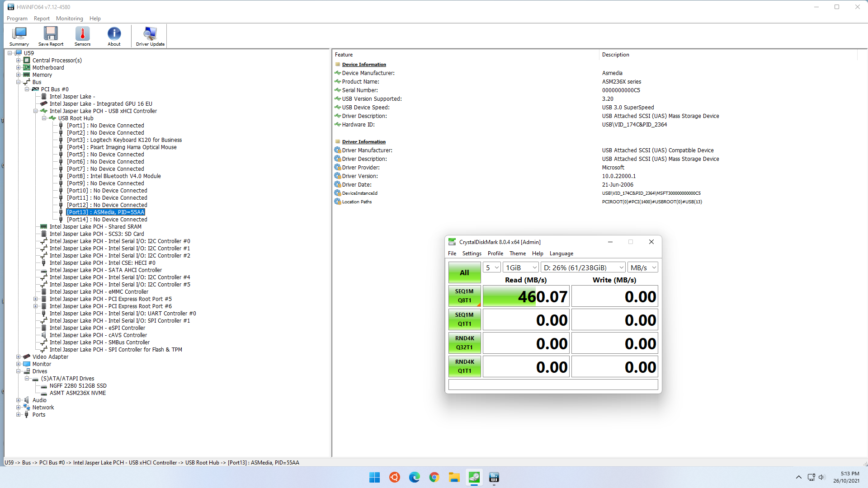Viewport: 868px width, 488px height.
Task: Expand the Central Processor(s) node
Action: pos(19,60)
